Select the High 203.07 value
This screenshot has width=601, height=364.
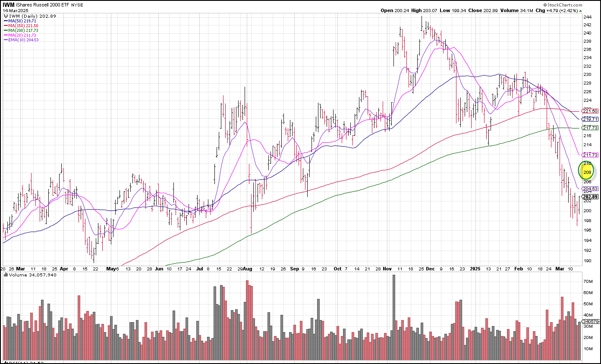point(425,10)
